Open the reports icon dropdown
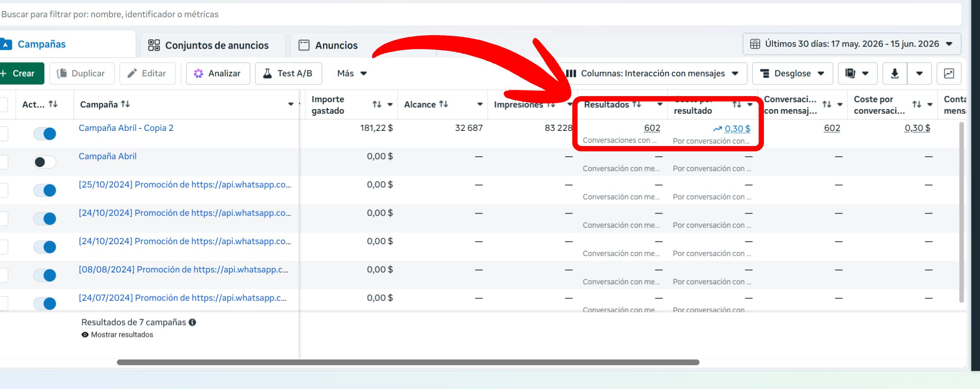Screen dimensions: 980x389 pos(858,73)
